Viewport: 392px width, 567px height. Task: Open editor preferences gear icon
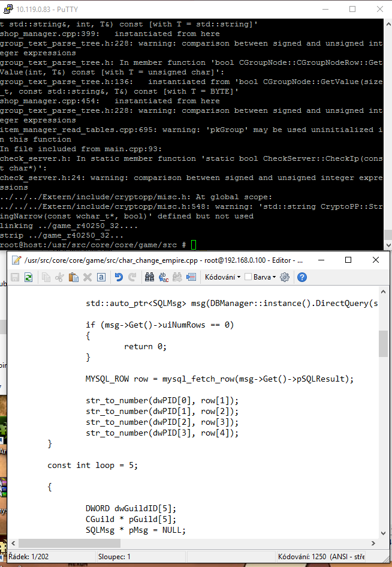point(285,277)
